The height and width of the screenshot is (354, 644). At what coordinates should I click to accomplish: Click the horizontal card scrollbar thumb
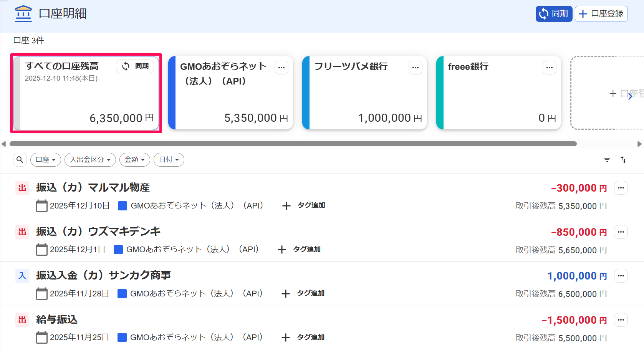click(x=293, y=144)
